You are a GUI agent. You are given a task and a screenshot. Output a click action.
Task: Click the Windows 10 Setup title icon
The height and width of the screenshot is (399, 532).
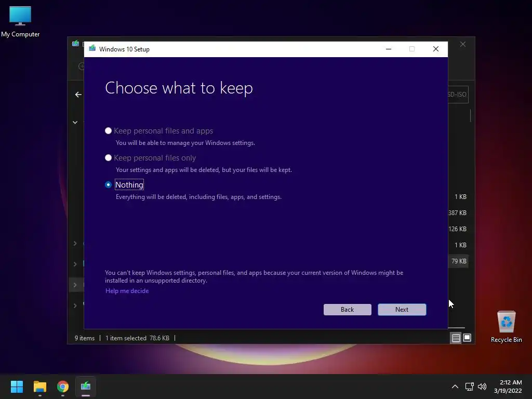pos(92,49)
